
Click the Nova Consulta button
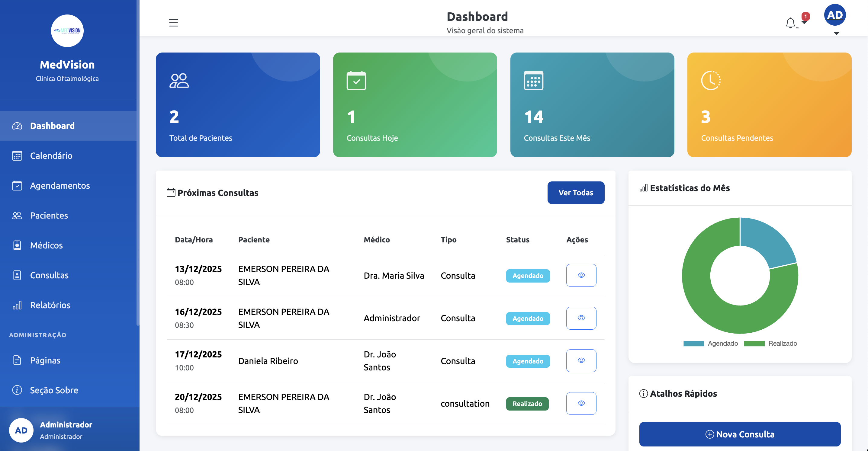(x=740, y=434)
